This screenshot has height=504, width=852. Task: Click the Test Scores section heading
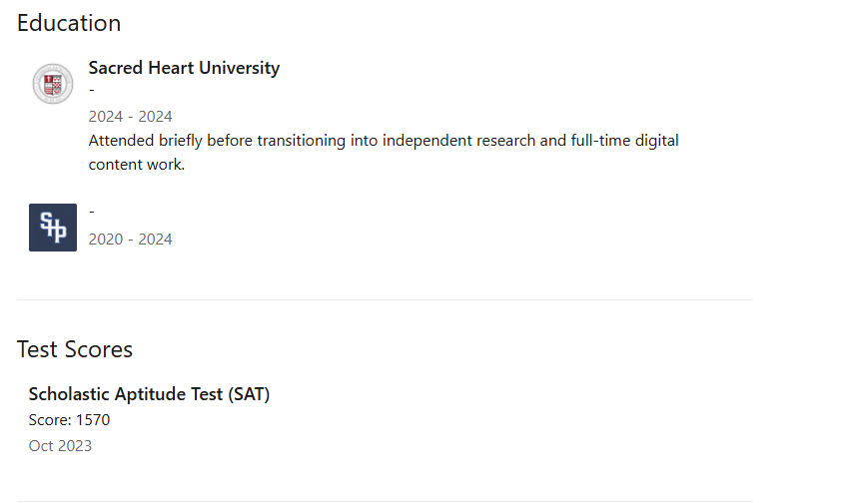(x=75, y=349)
